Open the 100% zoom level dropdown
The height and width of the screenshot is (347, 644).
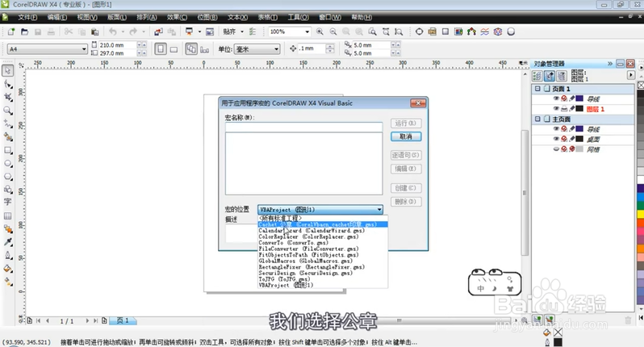[x=307, y=31]
